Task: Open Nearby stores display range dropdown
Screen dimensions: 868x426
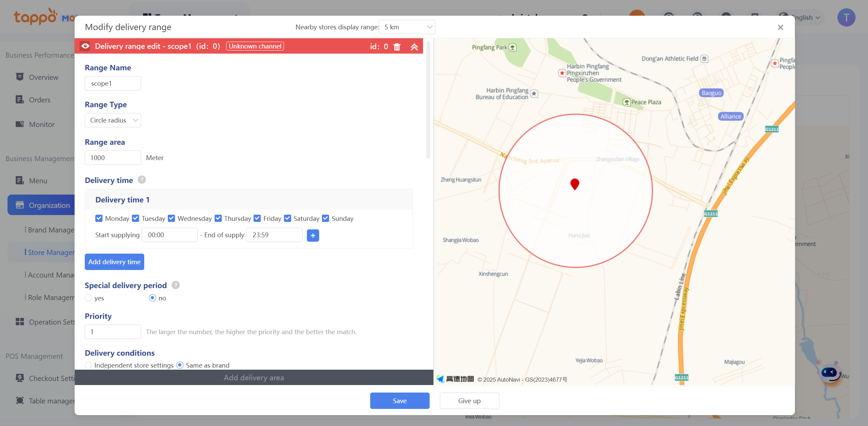Action: point(407,27)
